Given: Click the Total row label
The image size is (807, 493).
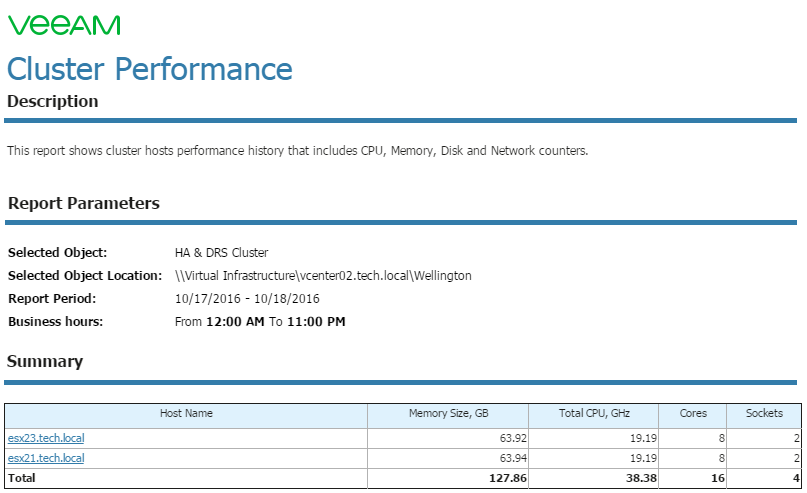Looking at the screenshot, I should pos(22,478).
